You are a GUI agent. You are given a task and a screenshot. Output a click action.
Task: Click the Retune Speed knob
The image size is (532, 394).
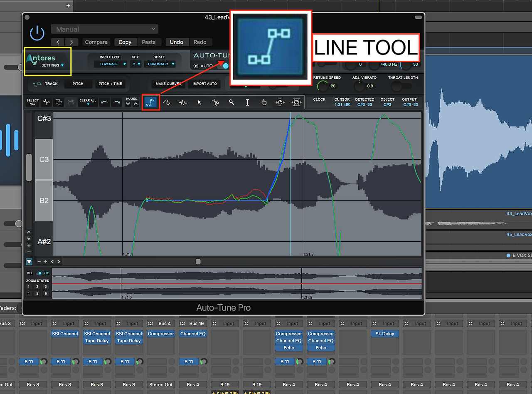[323, 86]
